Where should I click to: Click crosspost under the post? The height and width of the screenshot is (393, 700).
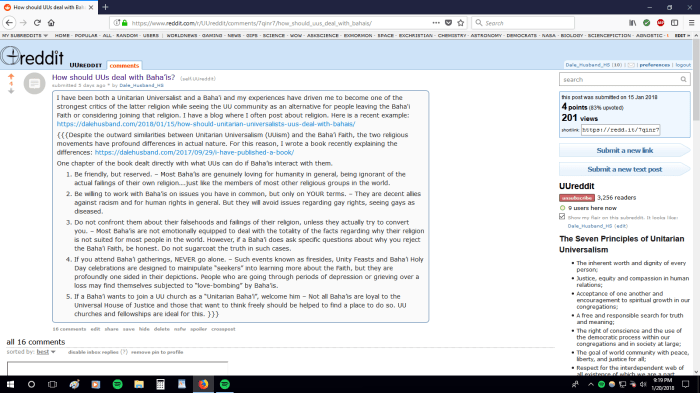coord(223,329)
